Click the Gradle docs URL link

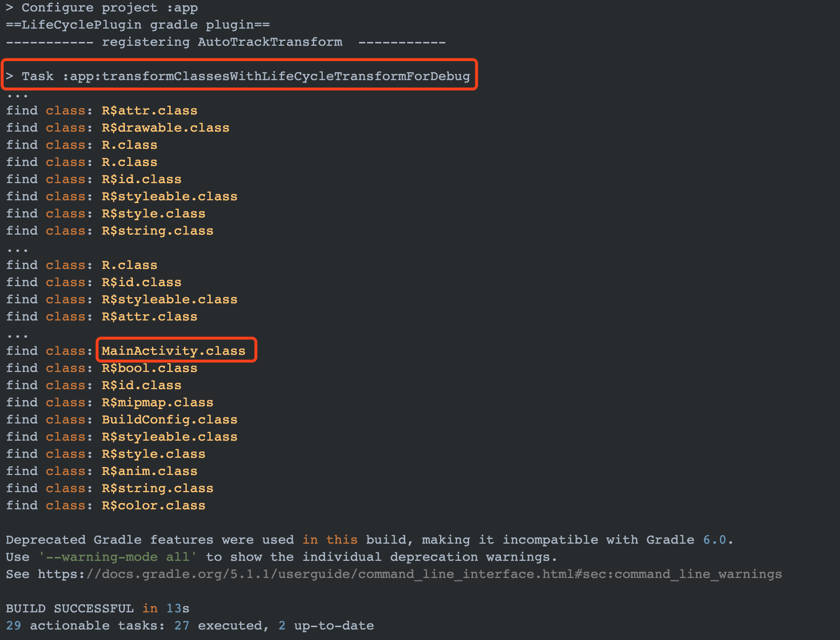click(410, 574)
